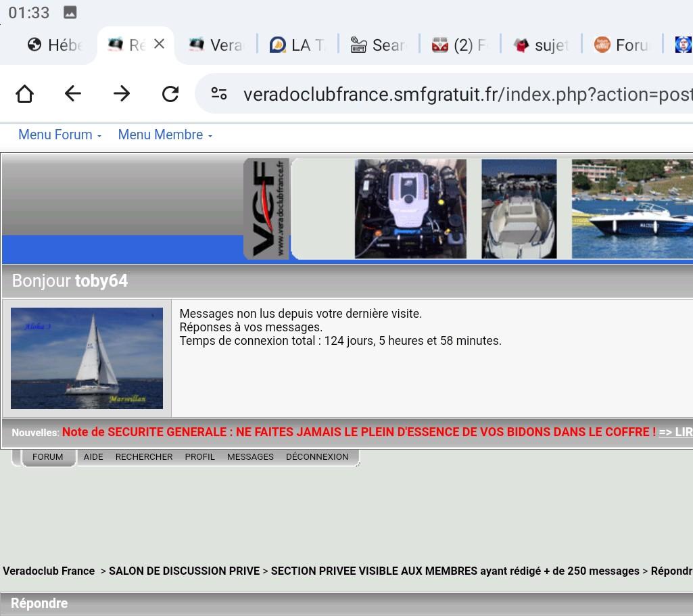Open site settings icon in address bar
The height and width of the screenshot is (616, 693).
coord(219,94)
